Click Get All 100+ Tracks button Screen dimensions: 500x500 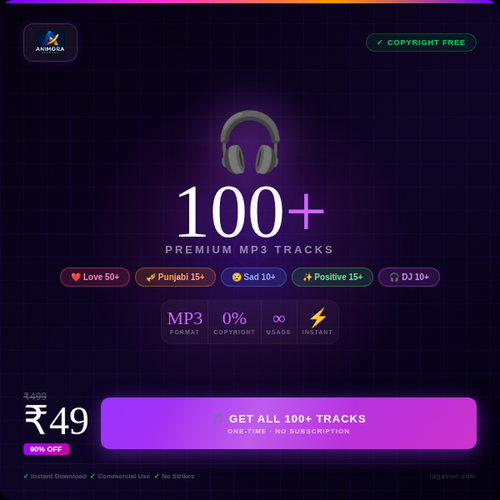coord(289,423)
